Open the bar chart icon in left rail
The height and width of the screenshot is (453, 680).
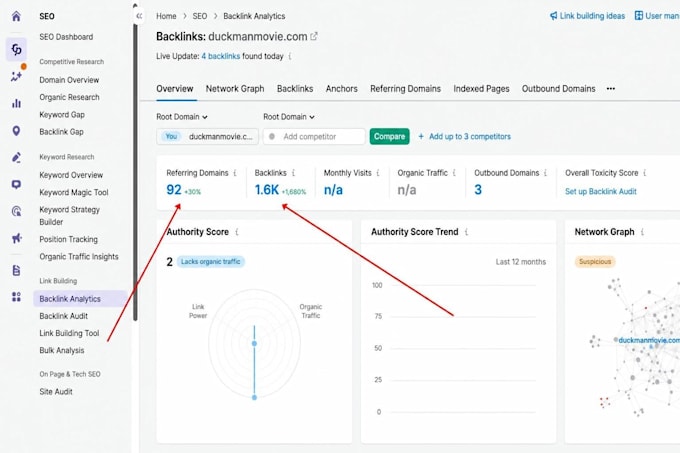[16, 103]
